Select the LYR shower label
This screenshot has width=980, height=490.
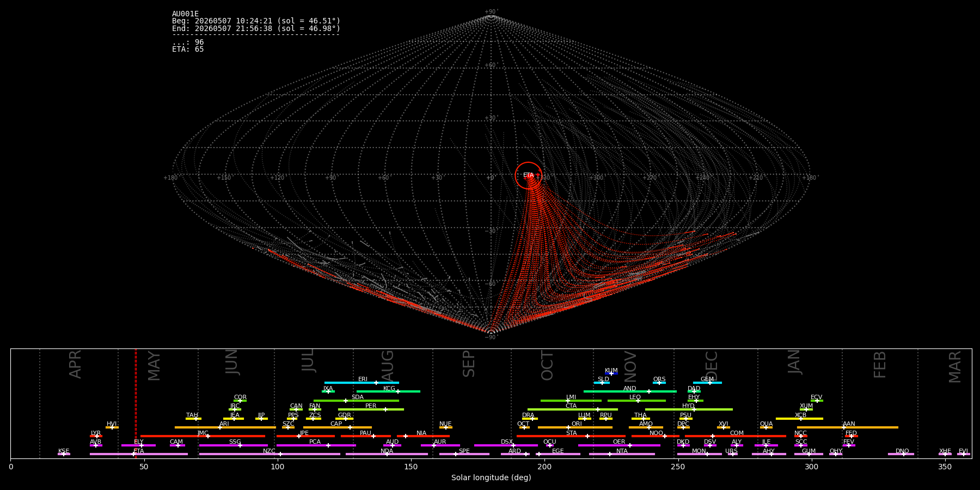click(96, 433)
